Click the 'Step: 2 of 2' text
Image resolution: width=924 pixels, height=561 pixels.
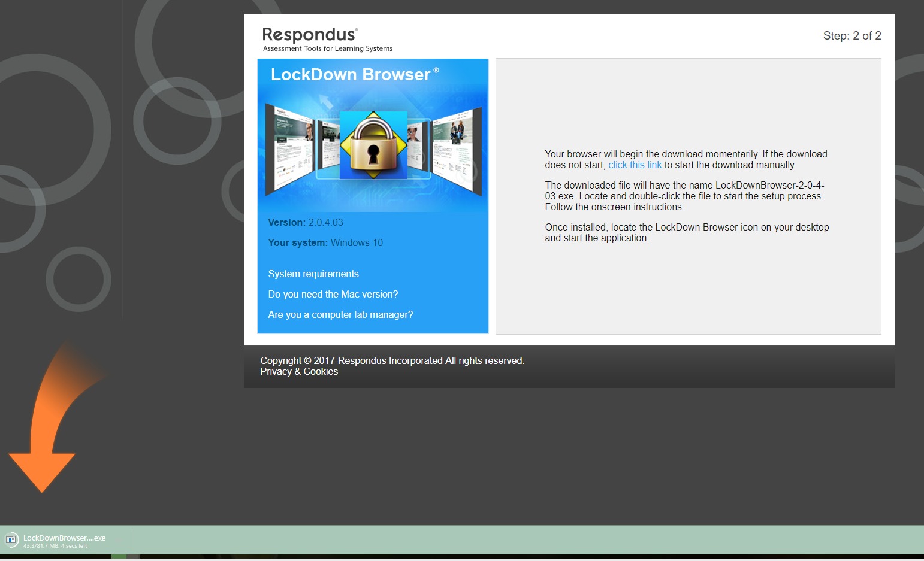852,36
